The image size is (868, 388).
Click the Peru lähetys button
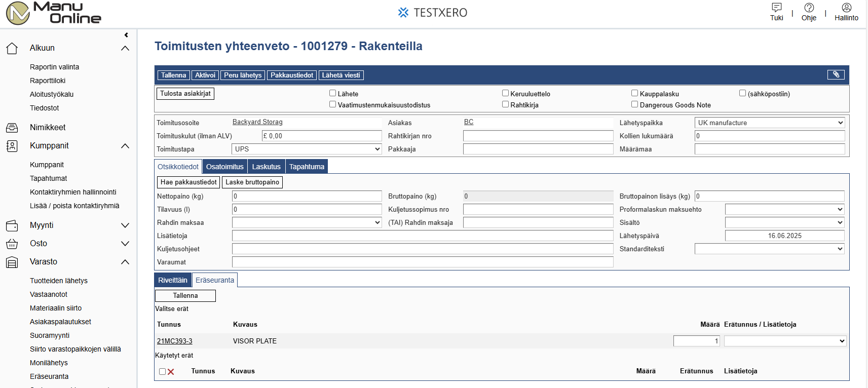pyautogui.click(x=243, y=75)
